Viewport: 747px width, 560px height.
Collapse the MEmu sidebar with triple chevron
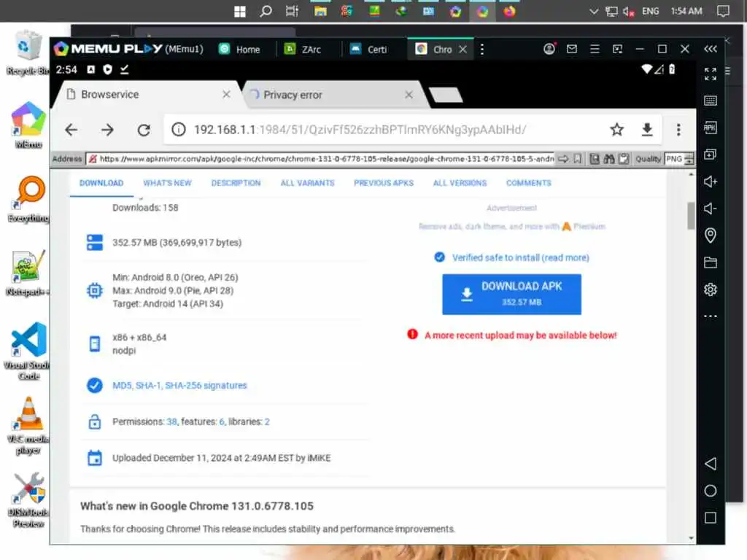point(710,49)
